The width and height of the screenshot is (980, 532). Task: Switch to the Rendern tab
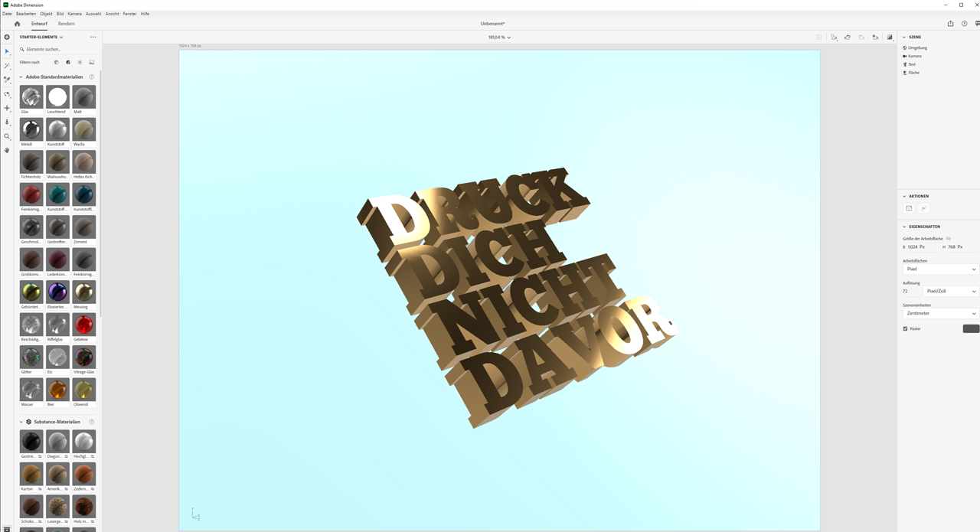point(67,24)
